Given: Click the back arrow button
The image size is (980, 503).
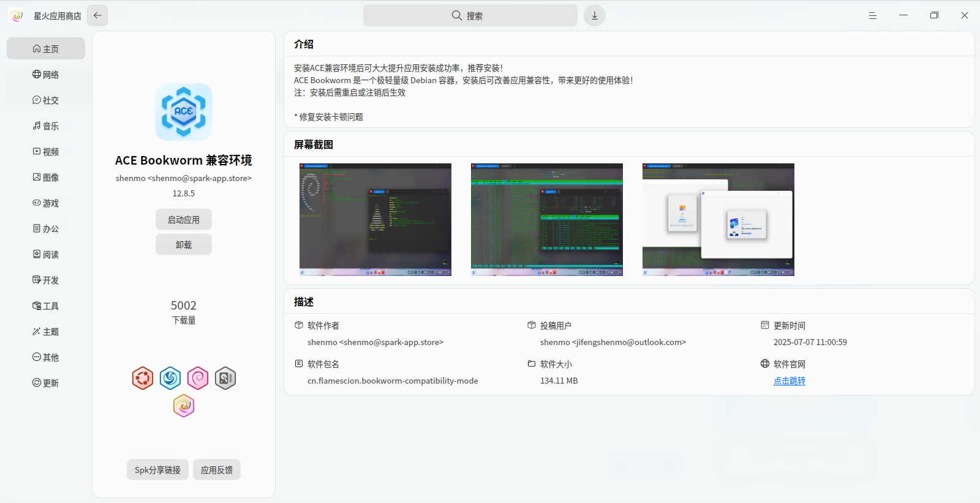Looking at the screenshot, I should click(97, 15).
